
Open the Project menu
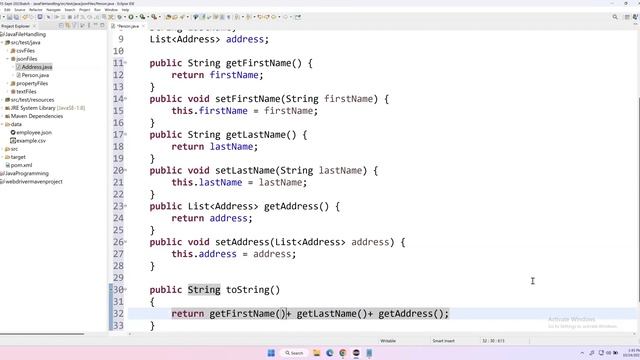click(84, 10)
